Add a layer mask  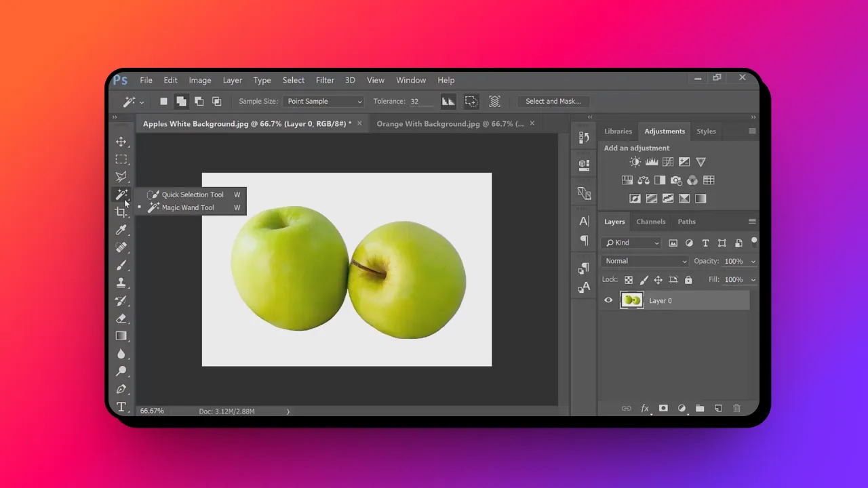(x=663, y=408)
